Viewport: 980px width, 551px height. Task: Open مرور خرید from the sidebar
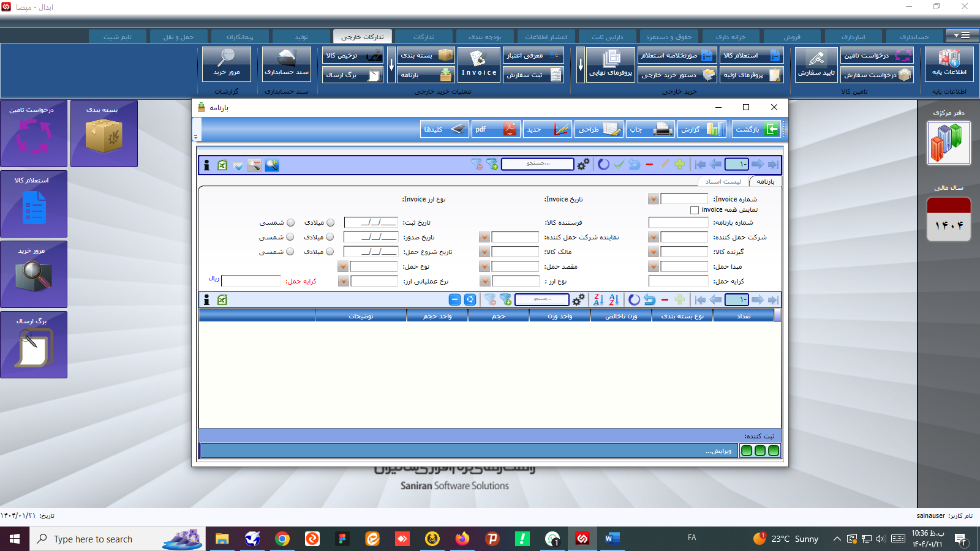[34, 274]
